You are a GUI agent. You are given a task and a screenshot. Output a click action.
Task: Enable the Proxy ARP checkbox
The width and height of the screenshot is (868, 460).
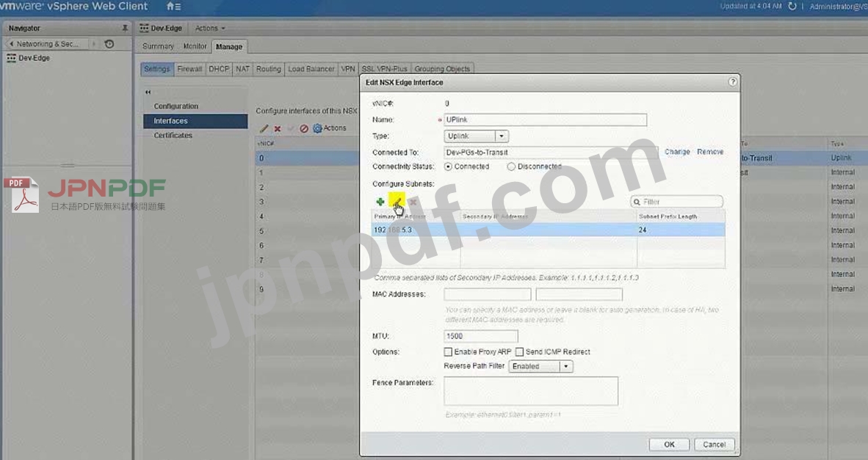(448, 351)
